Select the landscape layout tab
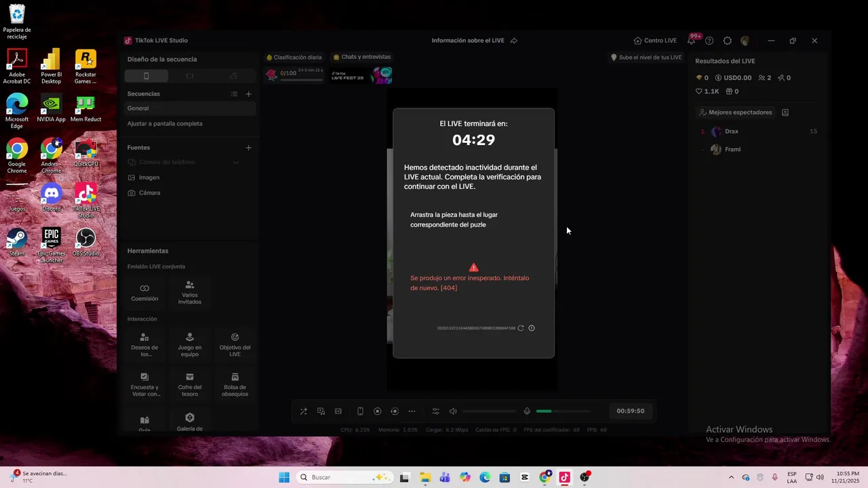The image size is (868, 488). pos(190,76)
